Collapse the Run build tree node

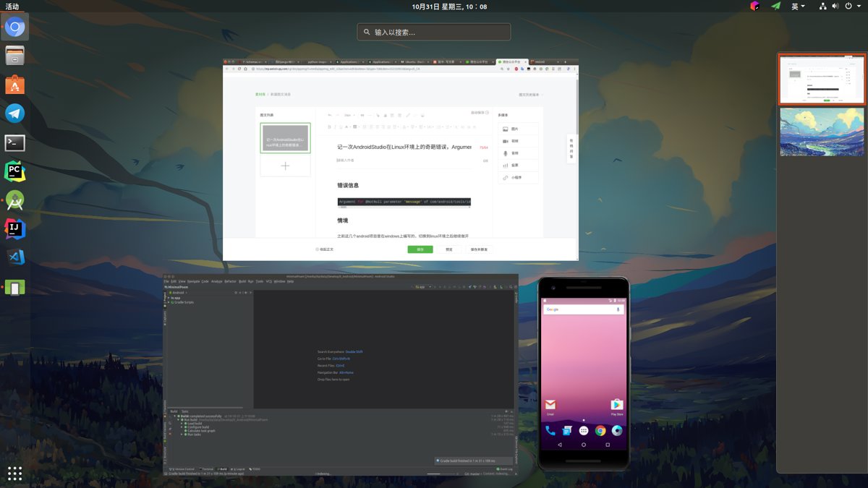(x=179, y=420)
